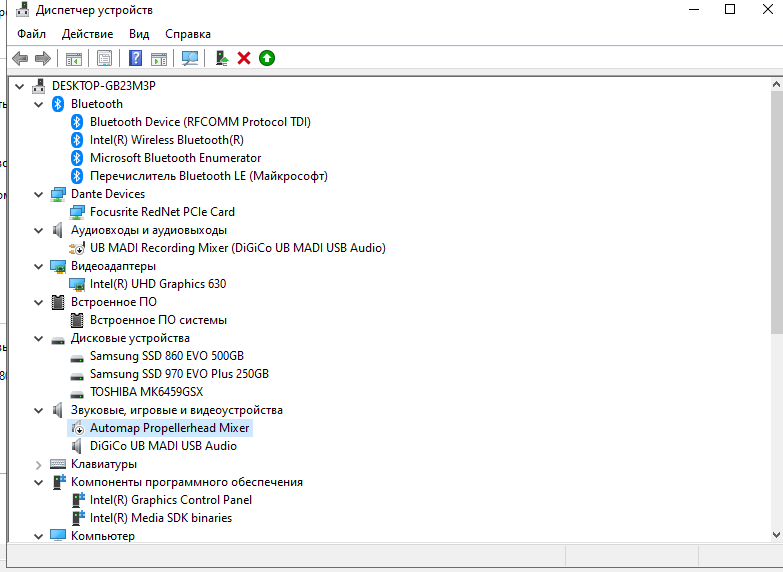Collapse the Bluetooth category
The height and width of the screenshot is (572, 783).
tap(38, 104)
